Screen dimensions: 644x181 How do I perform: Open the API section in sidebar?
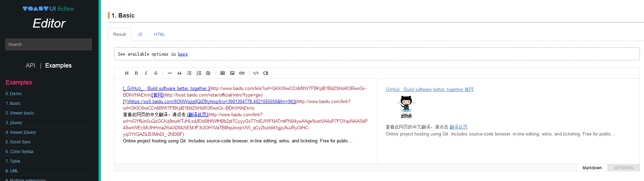pos(30,66)
